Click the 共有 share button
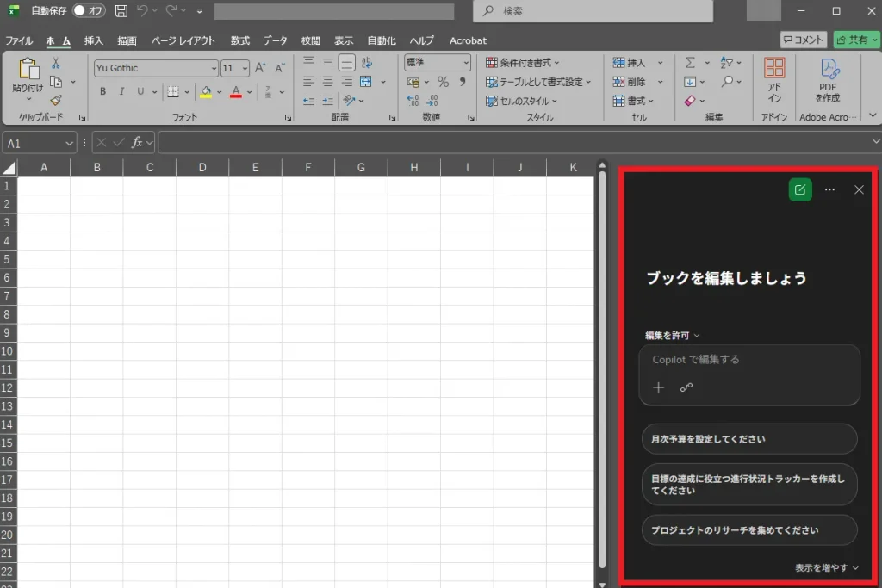This screenshot has height=588, width=882. click(855, 40)
